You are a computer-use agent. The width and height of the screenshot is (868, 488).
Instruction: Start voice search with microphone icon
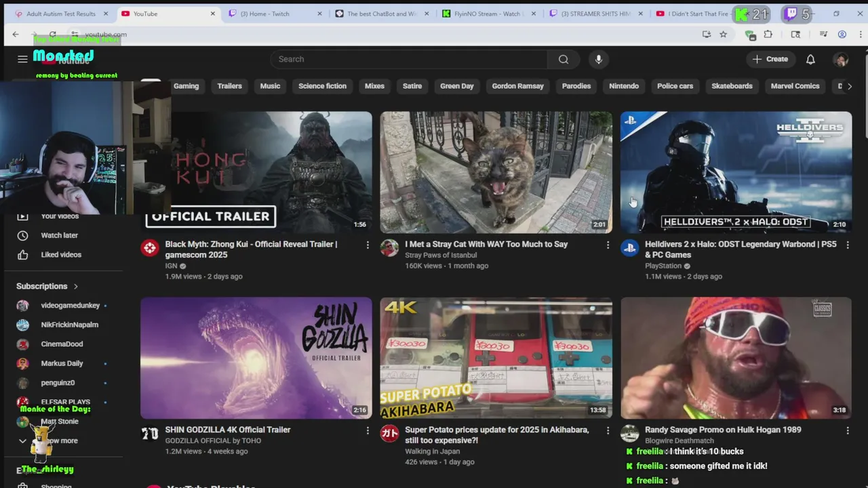point(598,59)
